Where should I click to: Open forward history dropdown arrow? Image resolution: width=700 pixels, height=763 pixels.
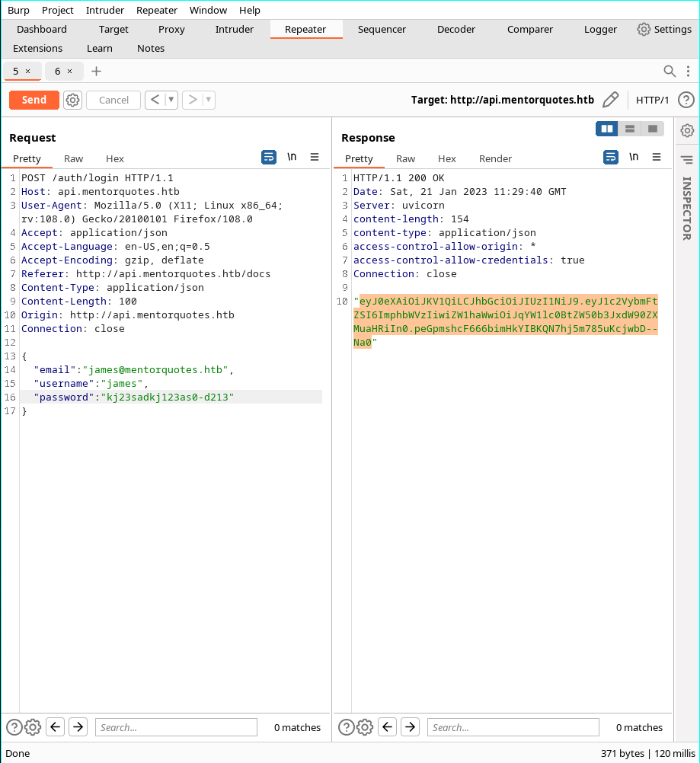coord(209,100)
